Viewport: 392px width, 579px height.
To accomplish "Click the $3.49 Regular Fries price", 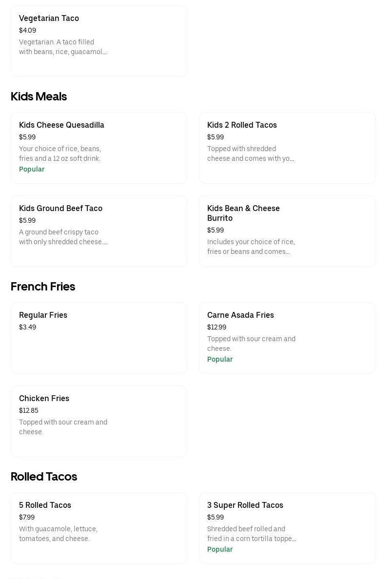I will 27,327.
